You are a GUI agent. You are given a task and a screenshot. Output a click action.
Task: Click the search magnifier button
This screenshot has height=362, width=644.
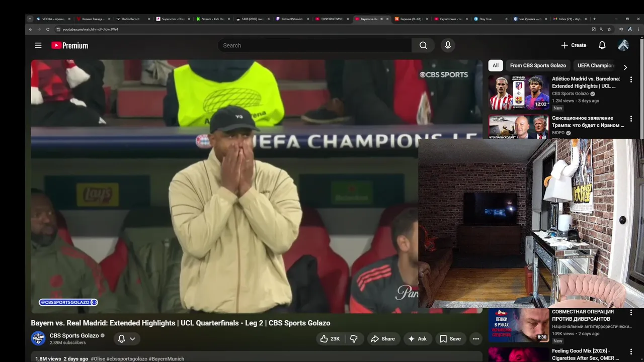click(423, 45)
